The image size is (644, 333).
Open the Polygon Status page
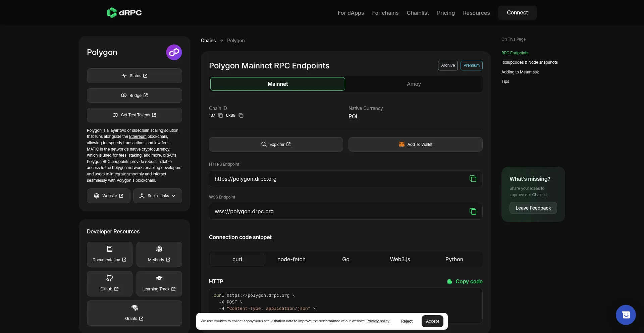coord(135,76)
